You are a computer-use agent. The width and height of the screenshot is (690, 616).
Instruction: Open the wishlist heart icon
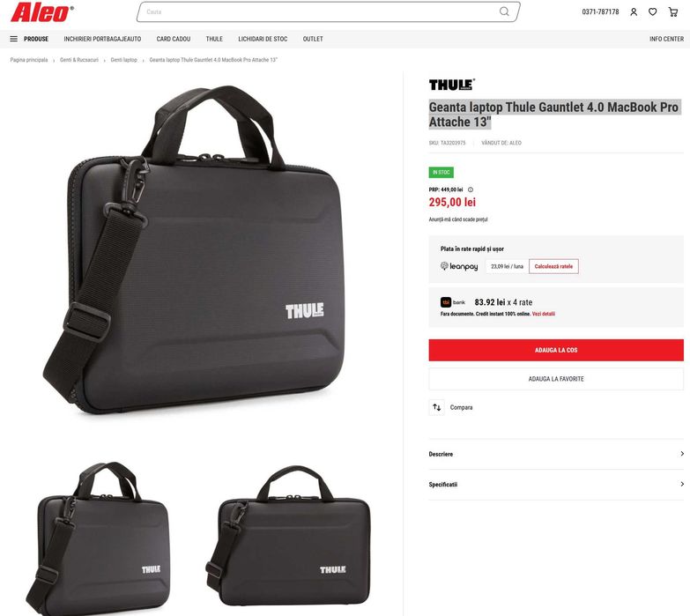click(653, 11)
